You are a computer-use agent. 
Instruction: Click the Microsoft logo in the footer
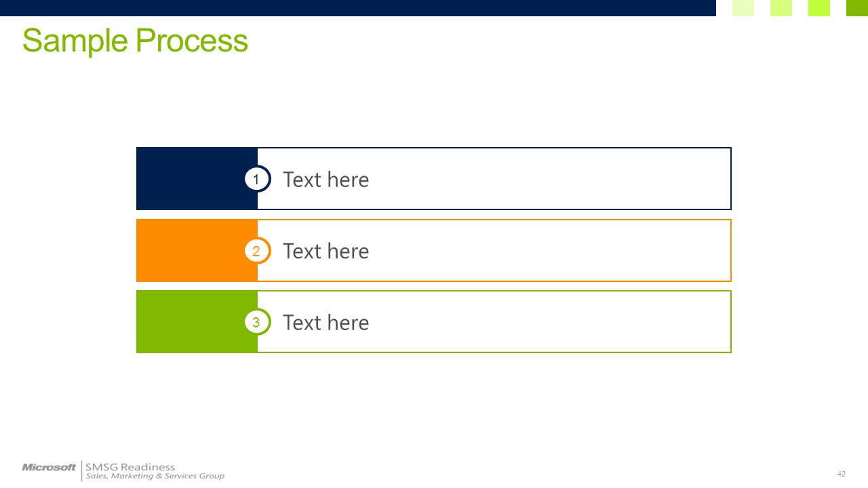[x=49, y=468]
